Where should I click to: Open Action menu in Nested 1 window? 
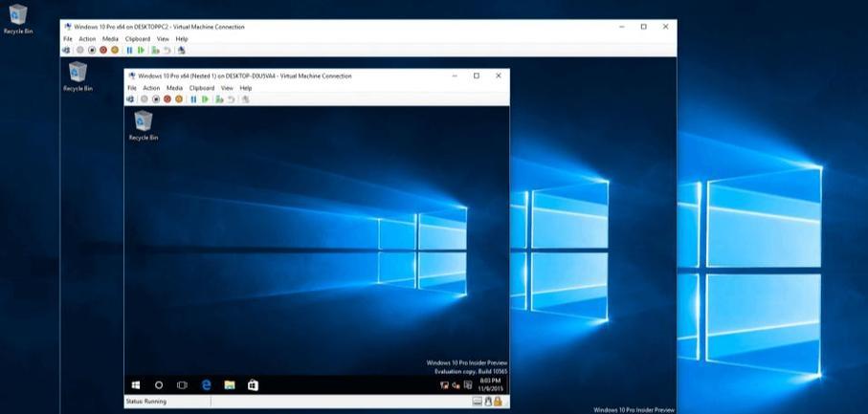(x=151, y=88)
